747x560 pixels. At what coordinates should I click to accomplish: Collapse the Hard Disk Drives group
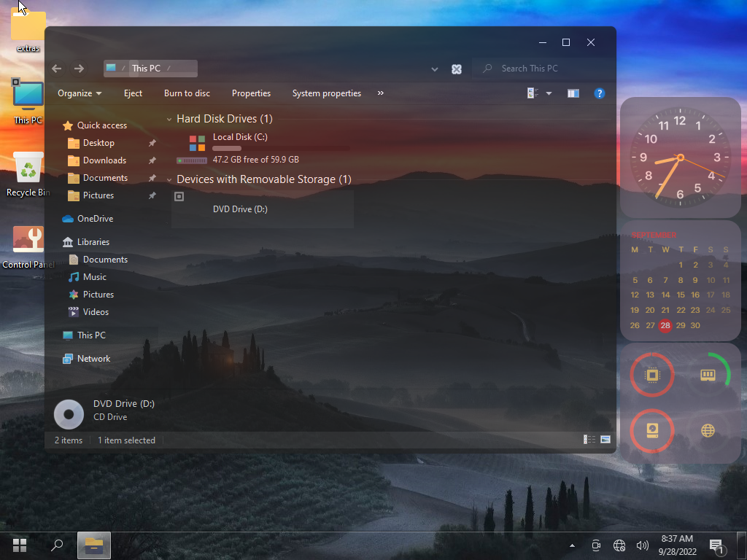click(x=169, y=119)
